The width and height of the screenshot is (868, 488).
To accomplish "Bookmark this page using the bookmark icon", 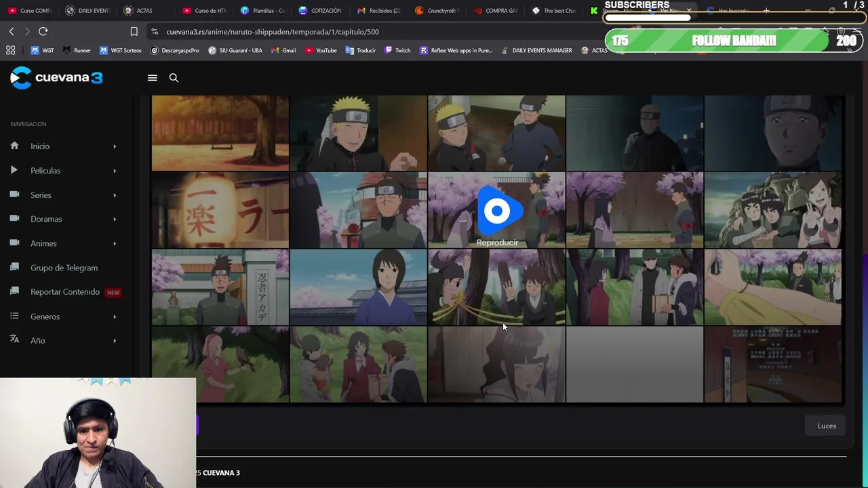I will [134, 32].
